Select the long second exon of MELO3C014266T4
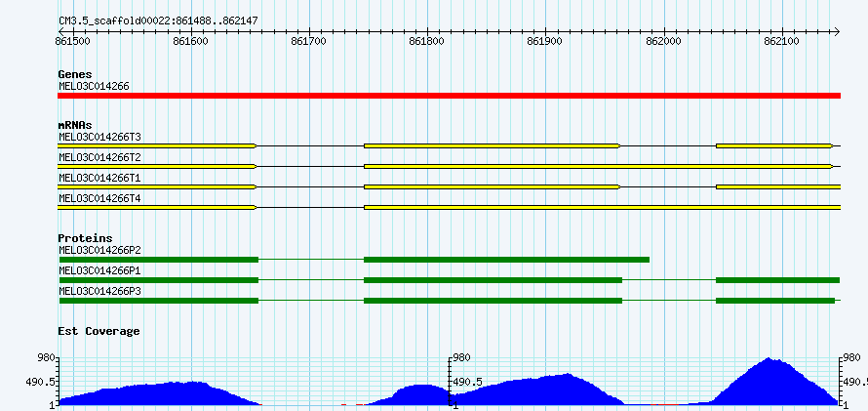The width and height of the screenshot is (868, 411). tap(603, 207)
